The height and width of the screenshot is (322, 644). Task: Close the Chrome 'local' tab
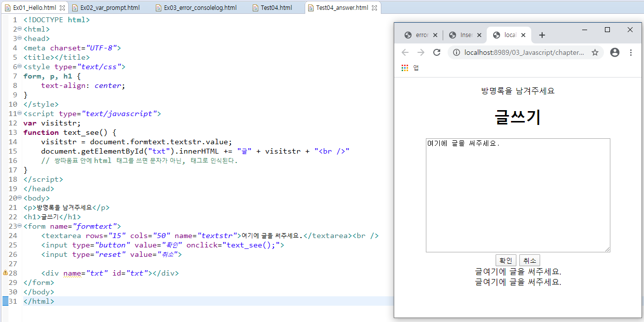pyautogui.click(x=524, y=35)
